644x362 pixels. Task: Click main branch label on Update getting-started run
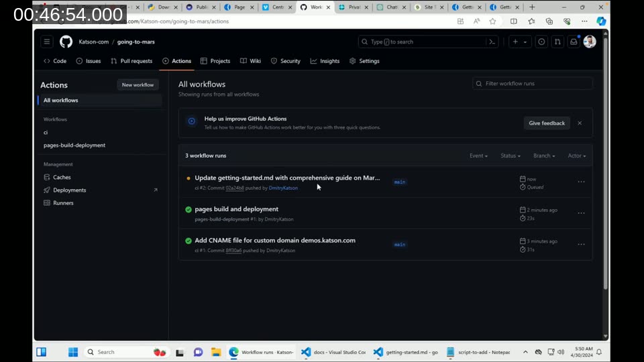(x=400, y=182)
